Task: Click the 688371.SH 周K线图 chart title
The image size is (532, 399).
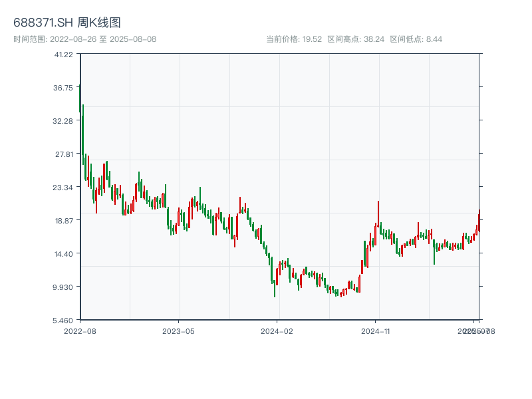Action: pyautogui.click(x=67, y=23)
